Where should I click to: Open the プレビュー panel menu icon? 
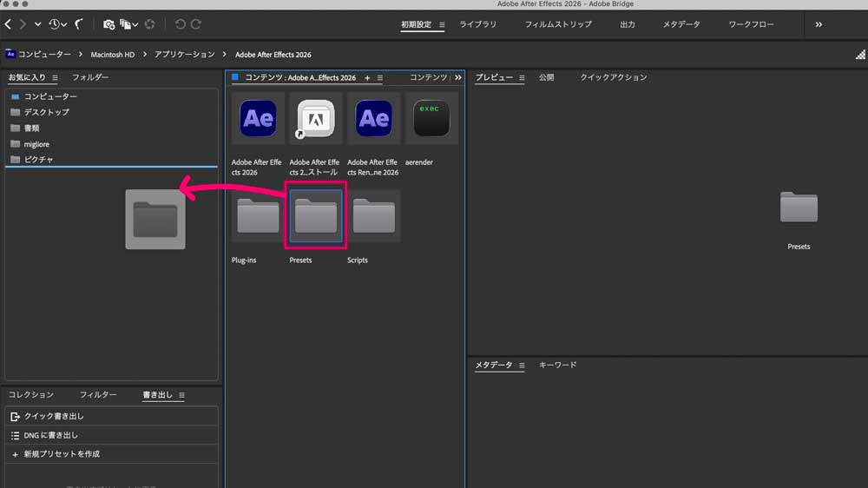[522, 78]
